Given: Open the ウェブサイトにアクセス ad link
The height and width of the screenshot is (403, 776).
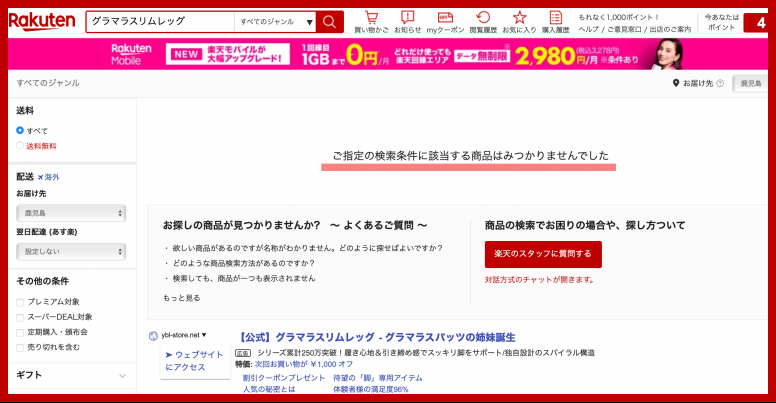Looking at the screenshot, I should (x=196, y=361).
